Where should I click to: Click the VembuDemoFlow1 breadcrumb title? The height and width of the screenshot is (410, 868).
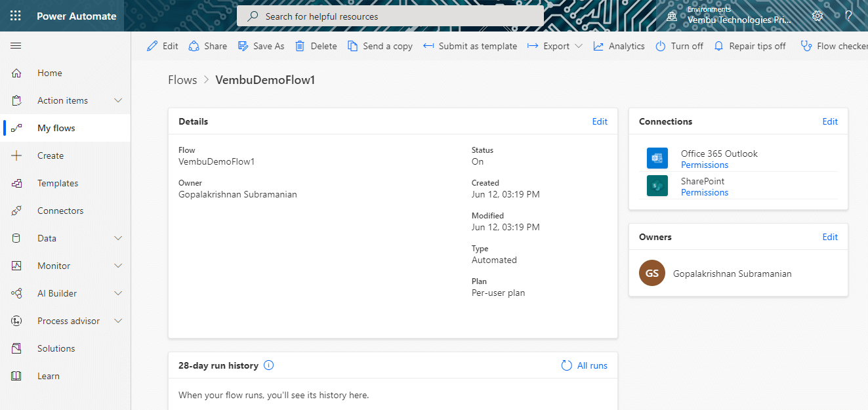tap(266, 80)
